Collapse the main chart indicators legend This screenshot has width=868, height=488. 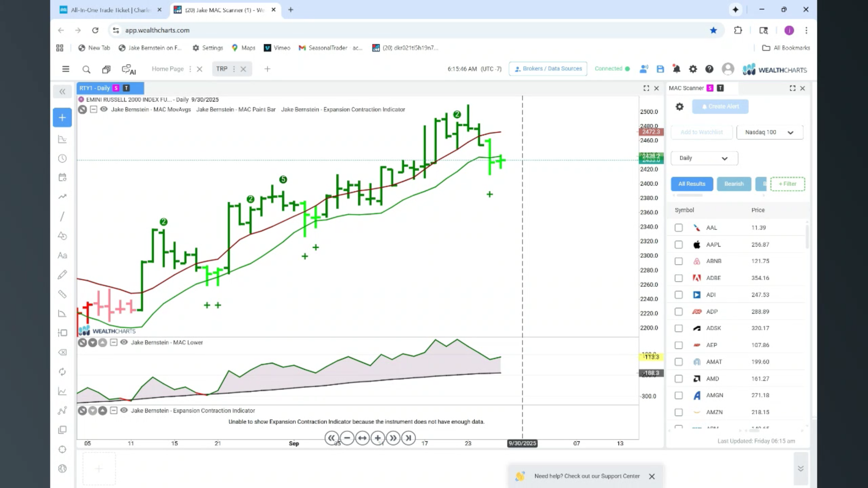93,109
